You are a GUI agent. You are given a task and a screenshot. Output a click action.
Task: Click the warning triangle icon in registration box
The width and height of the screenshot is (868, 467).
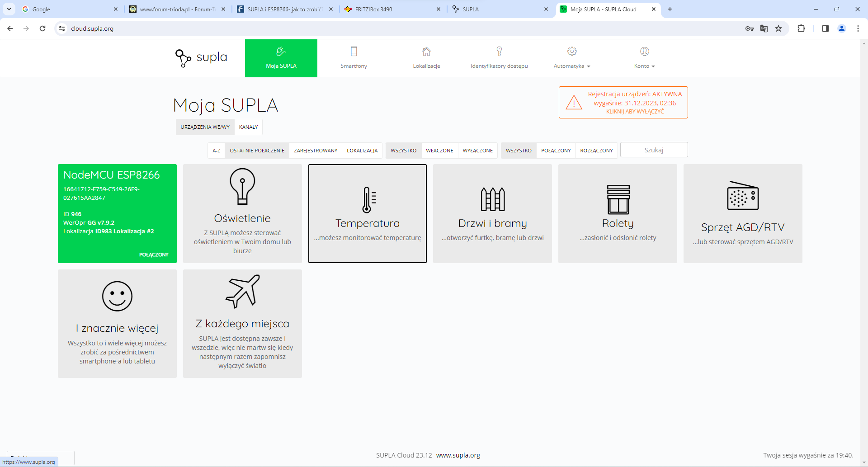point(574,103)
